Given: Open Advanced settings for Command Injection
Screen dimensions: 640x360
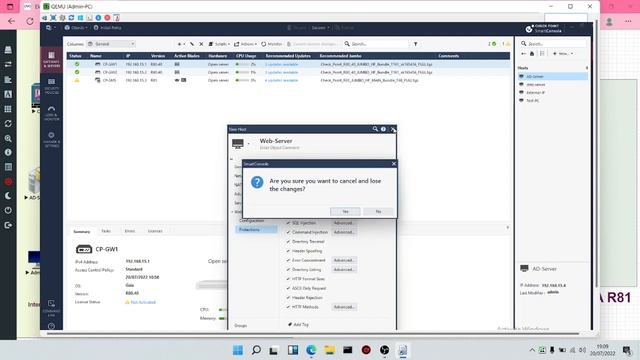Looking at the screenshot, I should pyautogui.click(x=344, y=232).
